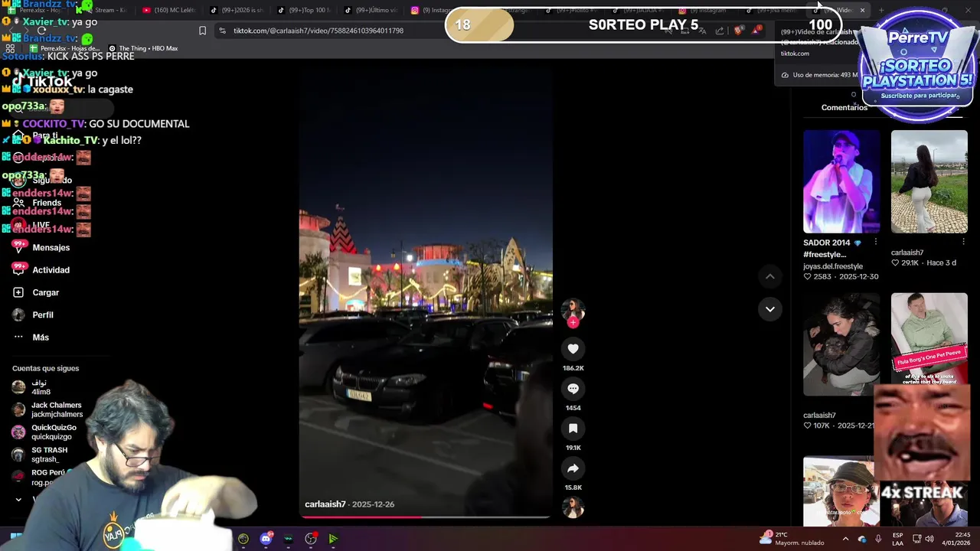Image resolution: width=980 pixels, height=551 pixels.
Task: Open SADOR 2014 freestyle video thumbnail
Action: [841, 181]
